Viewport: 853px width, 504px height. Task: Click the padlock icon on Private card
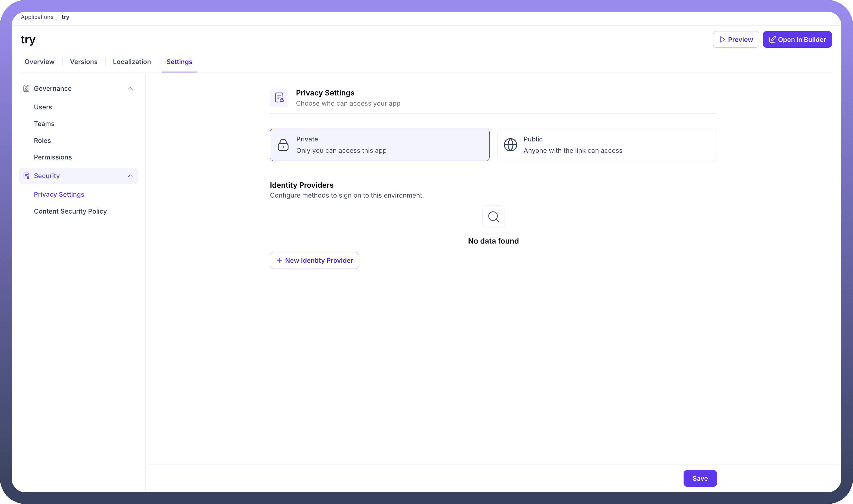[x=283, y=145]
